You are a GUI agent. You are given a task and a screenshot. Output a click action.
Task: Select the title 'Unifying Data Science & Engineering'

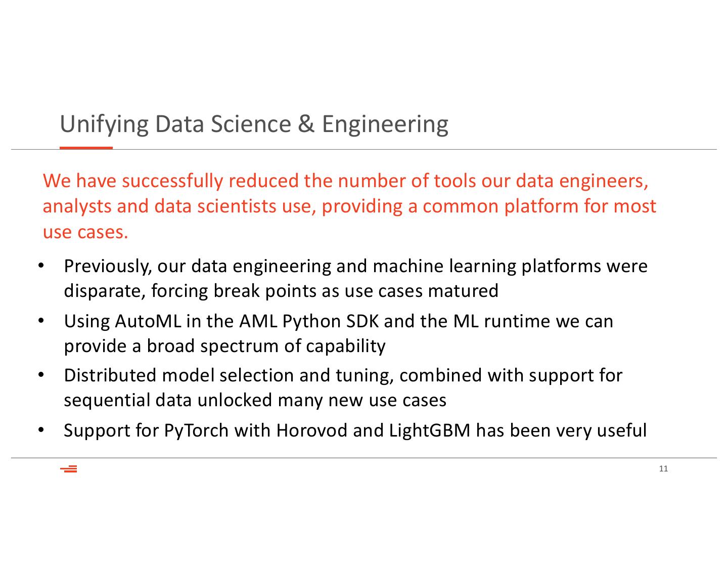[x=254, y=124]
